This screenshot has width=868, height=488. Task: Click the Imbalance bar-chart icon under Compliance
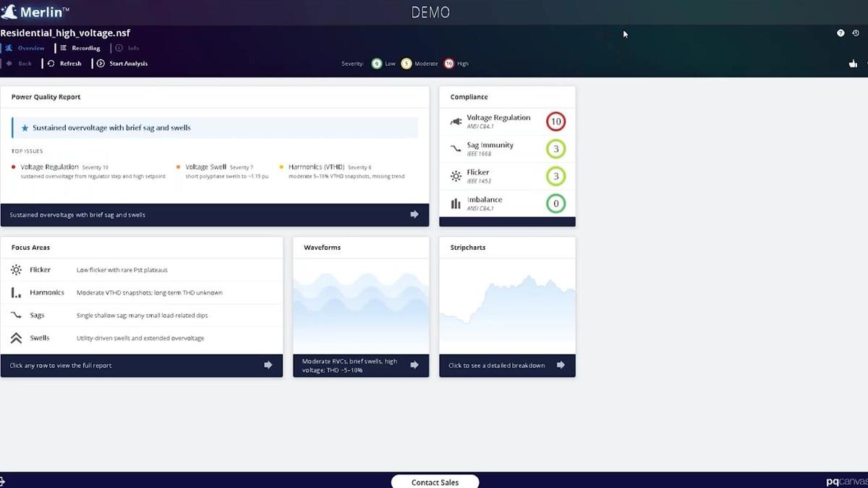pyautogui.click(x=454, y=203)
